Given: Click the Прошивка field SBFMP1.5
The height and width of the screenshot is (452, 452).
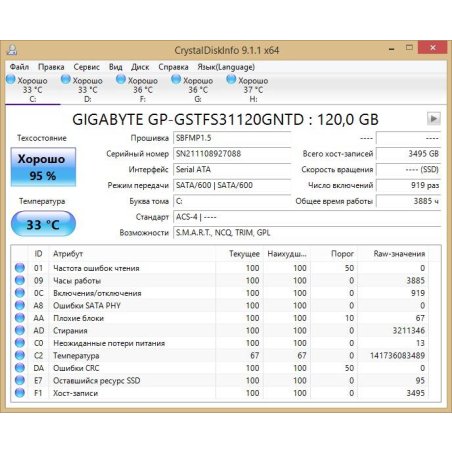Looking at the screenshot, I should (x=232, y=138).
